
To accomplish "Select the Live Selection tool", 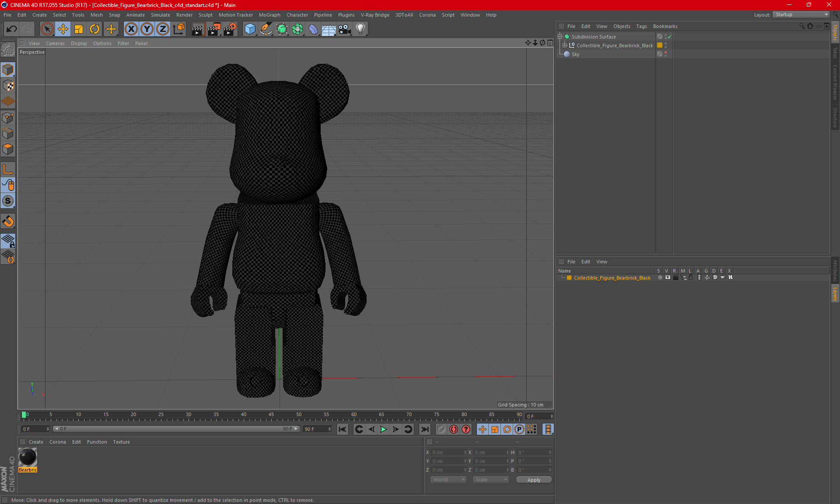I will tap(46, 28).
